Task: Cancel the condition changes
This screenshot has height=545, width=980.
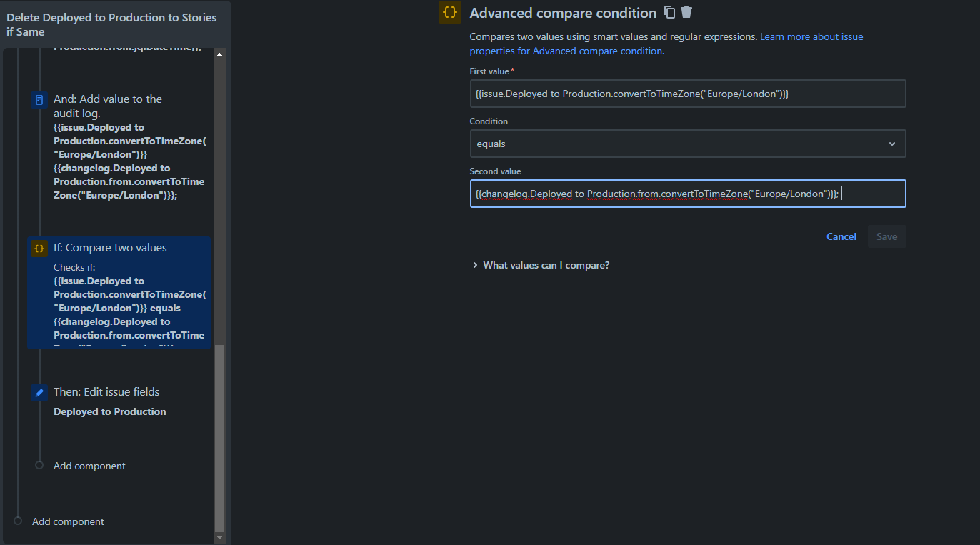Action: [x=841, y=236]
